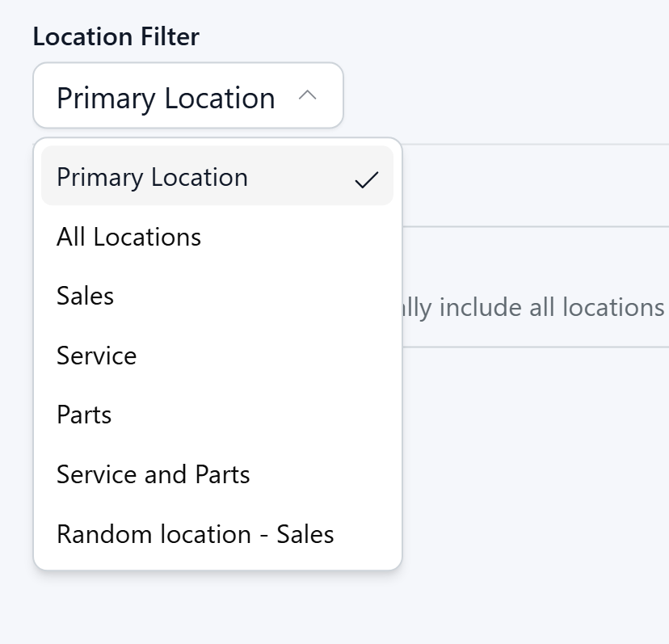Pick the Sales option

click(x=85, y=296)
